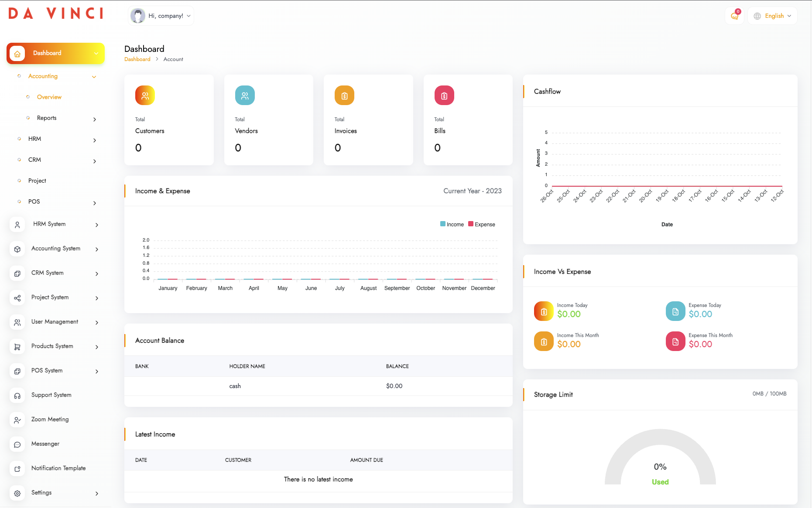
Task: Toggle the Income series in chart legend
Action: (452, 224)
